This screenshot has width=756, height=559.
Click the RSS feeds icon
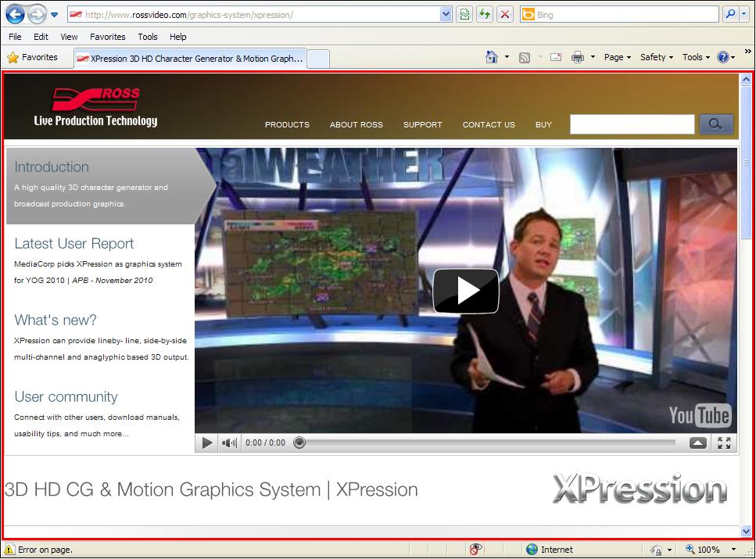525,58
